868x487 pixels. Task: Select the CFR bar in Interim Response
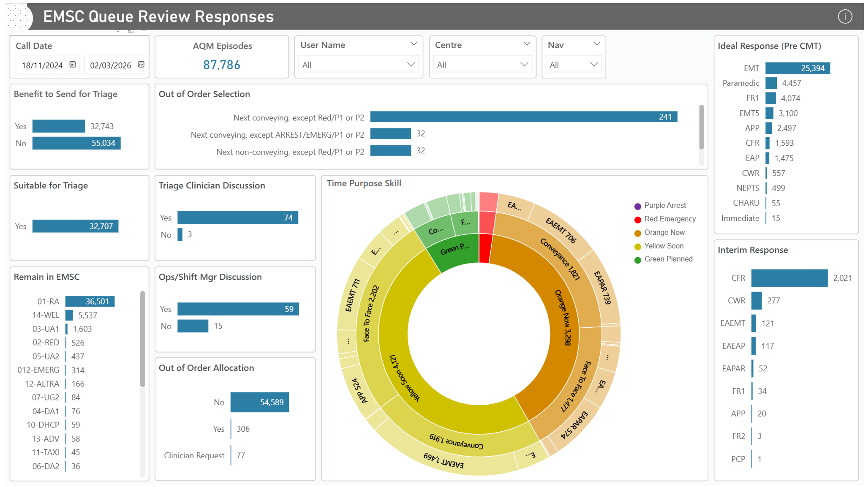coord(789,278)
